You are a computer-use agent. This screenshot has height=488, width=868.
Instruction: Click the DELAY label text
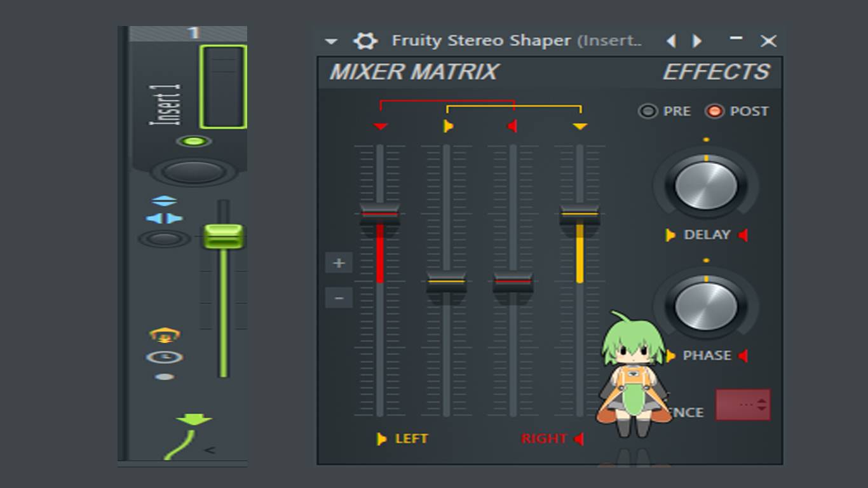pyautogui.click(x=707, y=235)
